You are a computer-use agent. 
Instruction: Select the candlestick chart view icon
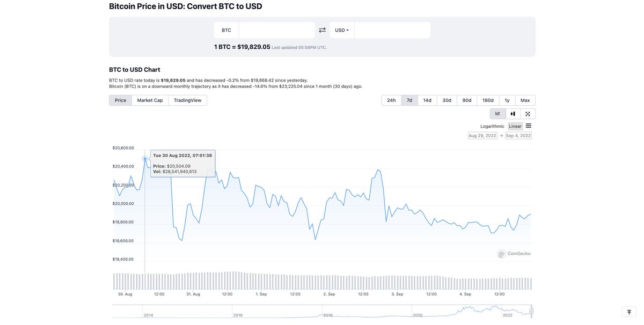click(513, 114)
